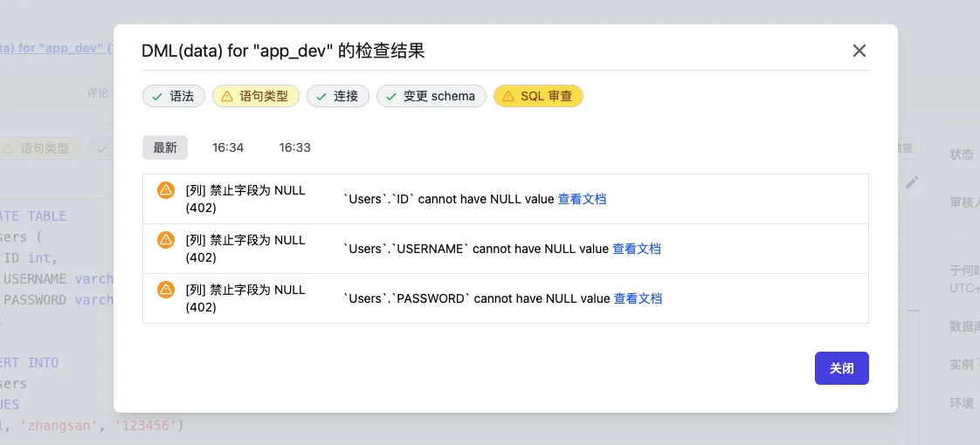The image size is (980, 445).
Task: Select the 变更 schema check chip
Action: pyautogui.click(x=431, y=96)
